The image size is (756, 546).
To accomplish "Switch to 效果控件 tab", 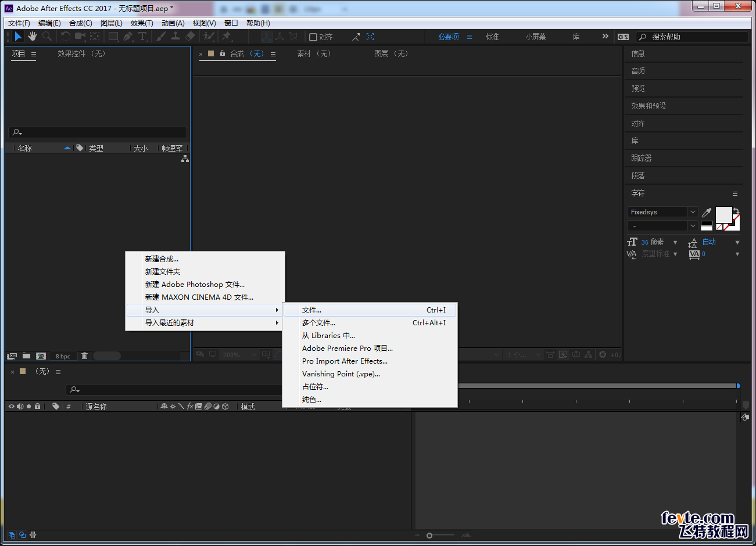I will coord(81,53).
